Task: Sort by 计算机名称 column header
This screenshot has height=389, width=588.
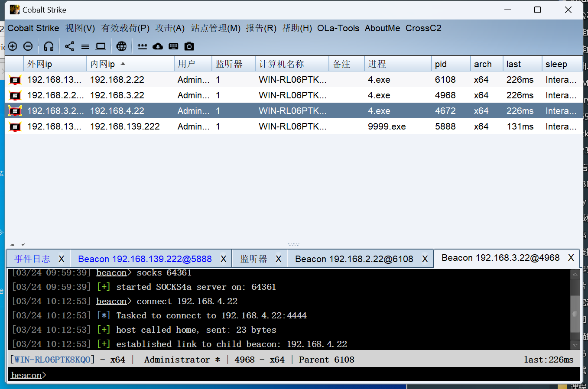Action: pos(292,64)
